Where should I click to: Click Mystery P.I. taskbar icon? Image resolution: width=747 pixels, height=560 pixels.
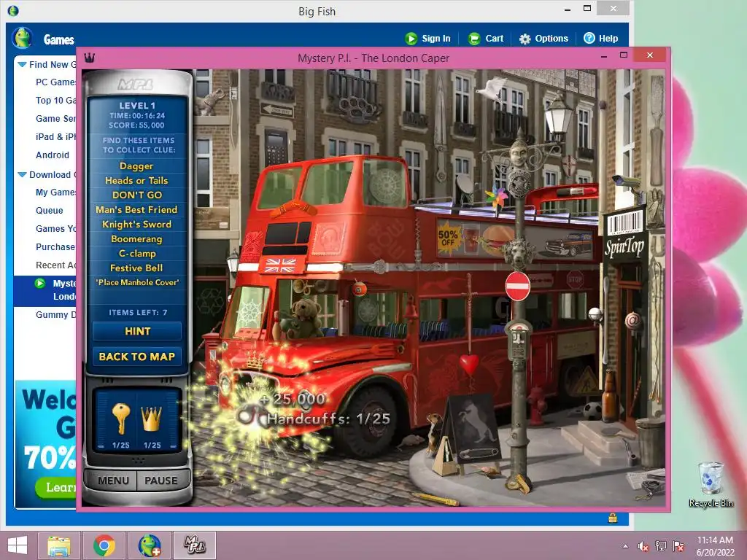click(x=194, y=545)
